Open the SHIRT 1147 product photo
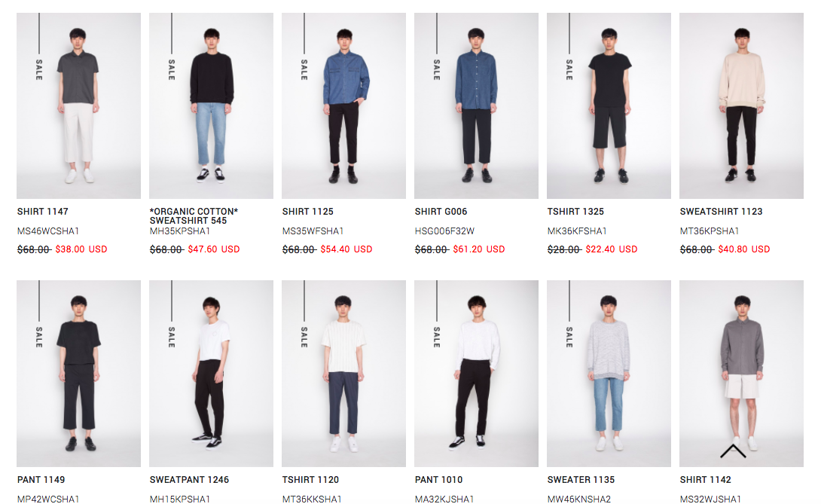 pos(78,105)
